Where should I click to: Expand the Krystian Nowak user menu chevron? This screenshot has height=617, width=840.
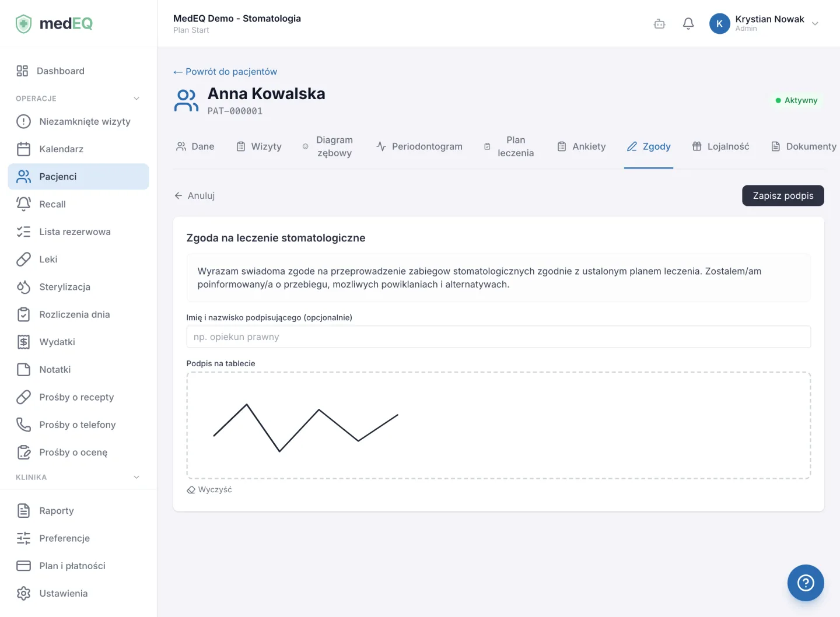[x=815, y=24]
